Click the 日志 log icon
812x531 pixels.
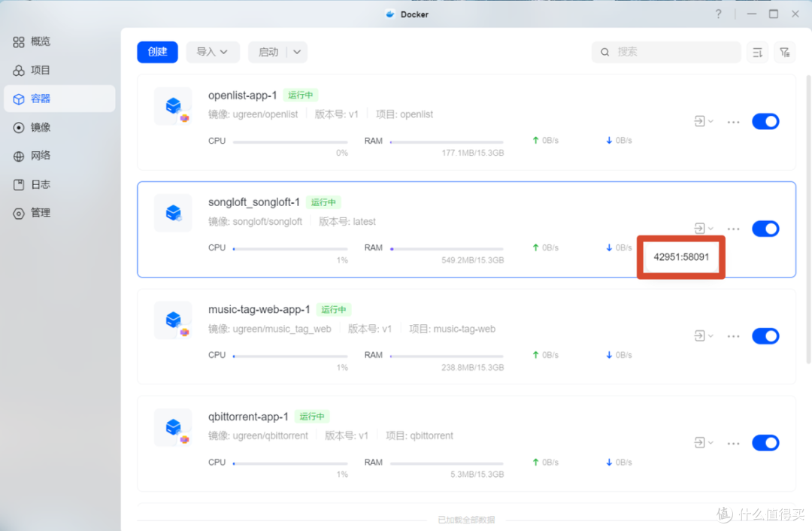(x=19, y=184)
